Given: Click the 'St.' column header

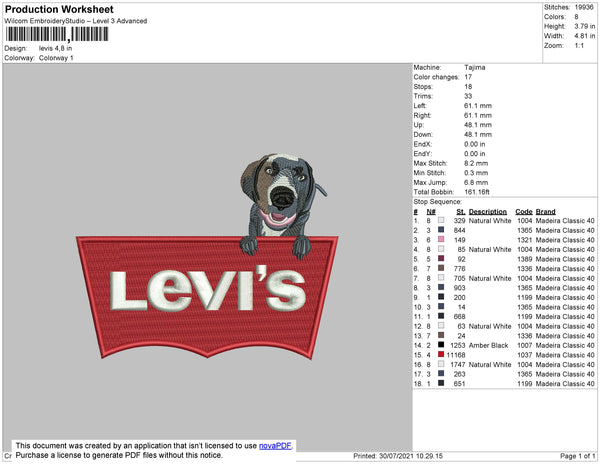Looking at the screenshot, I should [x=461, y=212].
